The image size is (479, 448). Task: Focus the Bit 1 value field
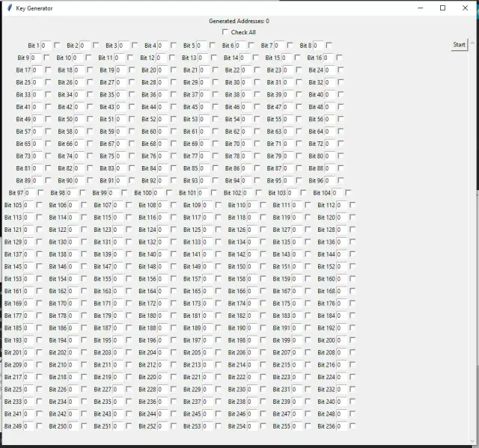click(46, 46)
